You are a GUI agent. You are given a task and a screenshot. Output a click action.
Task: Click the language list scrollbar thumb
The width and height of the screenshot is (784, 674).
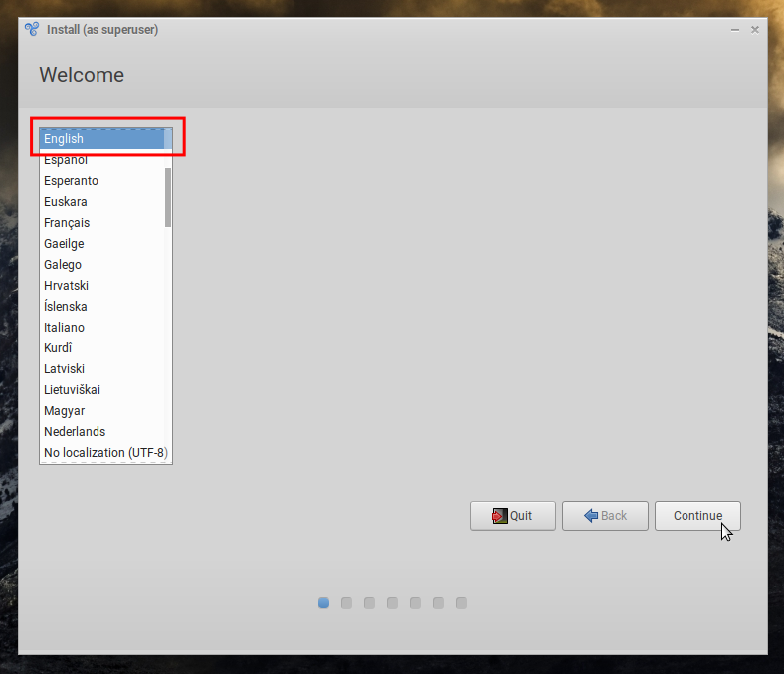(x=168, y=198)
